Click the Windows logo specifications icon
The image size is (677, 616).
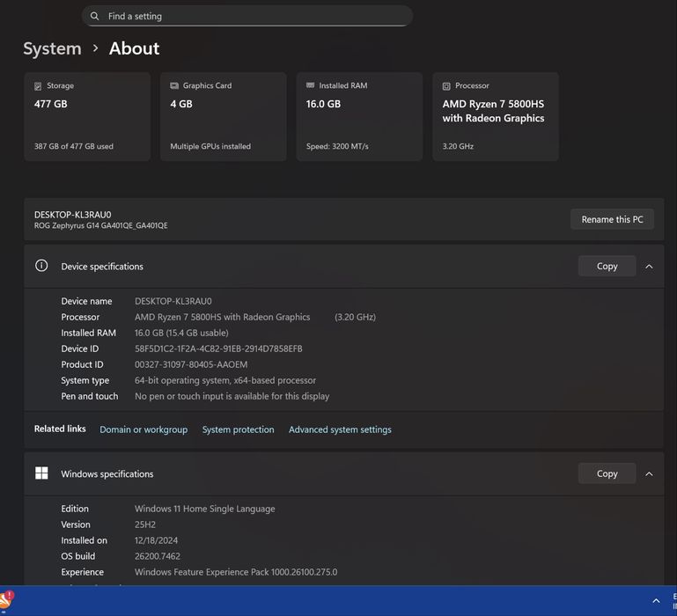click(41, 473)
